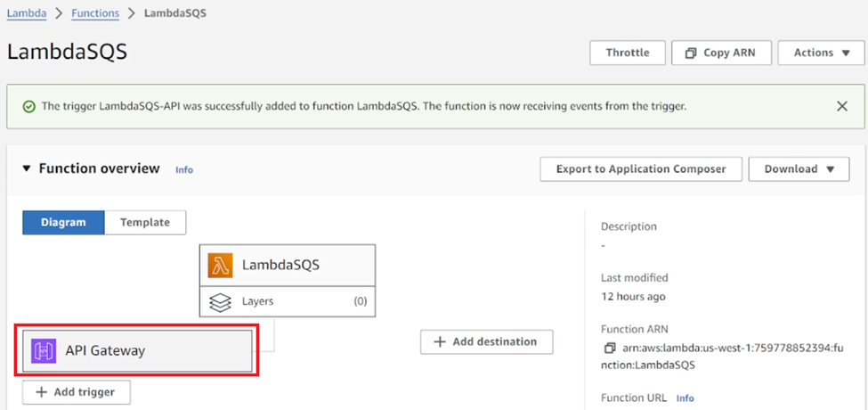Image resolution: width=868 pixels, height=410 pixels.
Task: Click the Layers count (0)
Action: pyautogui.click(x=361, y=302)
